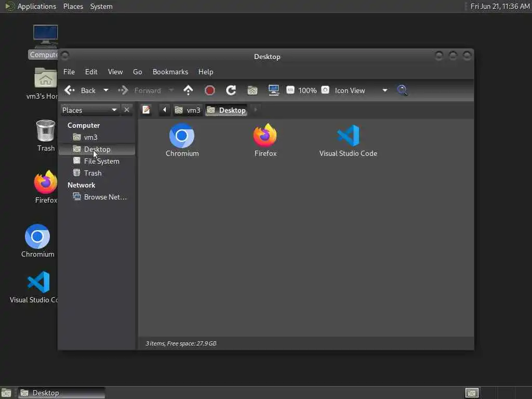Select Chromium icon in the file window
This screenshot has width=532, height=399.
point(182,140)
